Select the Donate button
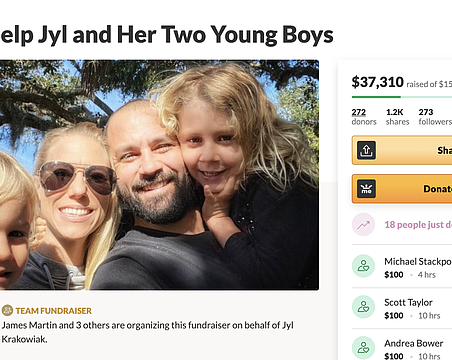Image resolution: width=452 pixels, height=360 pixels. point(402,189)
